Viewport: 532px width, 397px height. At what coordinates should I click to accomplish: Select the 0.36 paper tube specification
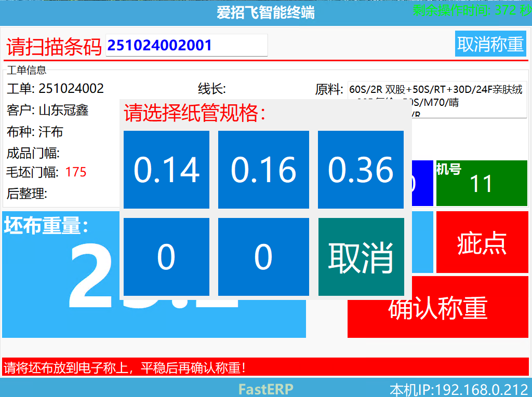(x=360, y=169)
